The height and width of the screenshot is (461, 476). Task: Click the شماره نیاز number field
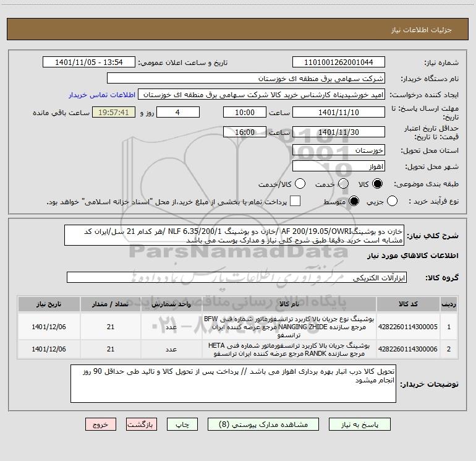click(338, 62)
